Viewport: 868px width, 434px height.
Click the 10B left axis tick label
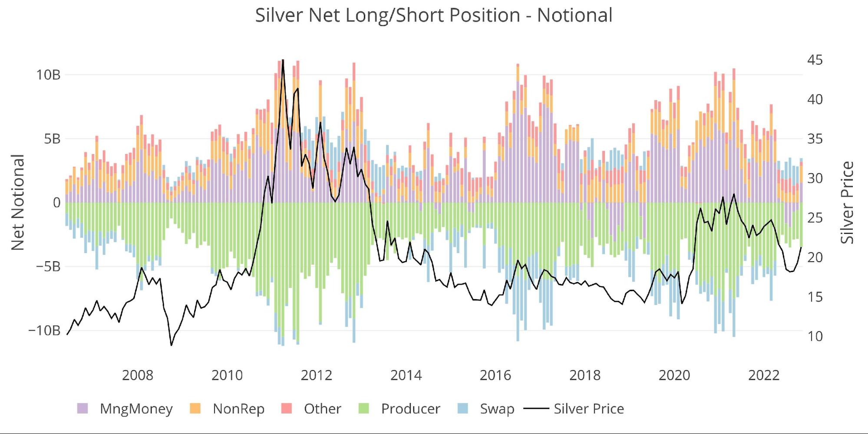click(48, 75)
